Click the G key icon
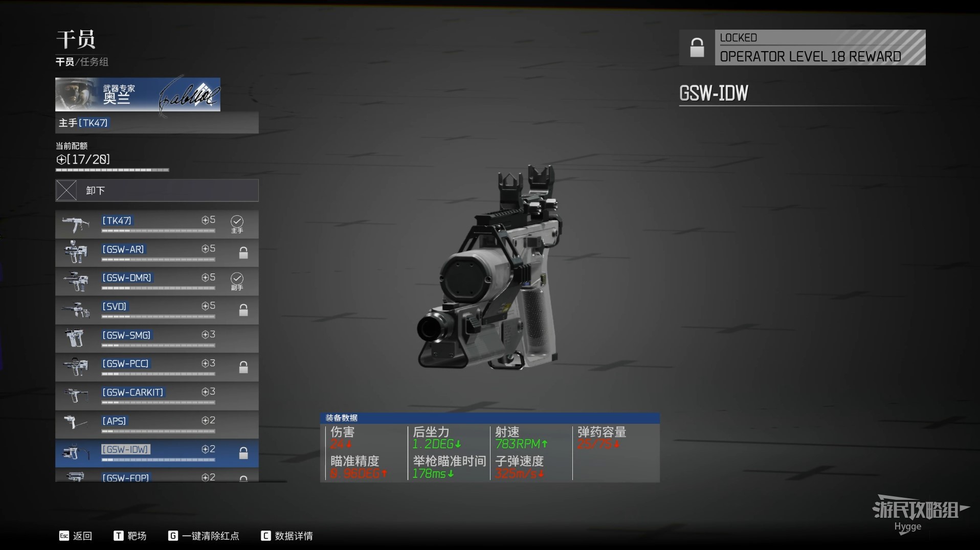Image resolution: width=980 pixels, height=550 pixels. pos(173,536)
